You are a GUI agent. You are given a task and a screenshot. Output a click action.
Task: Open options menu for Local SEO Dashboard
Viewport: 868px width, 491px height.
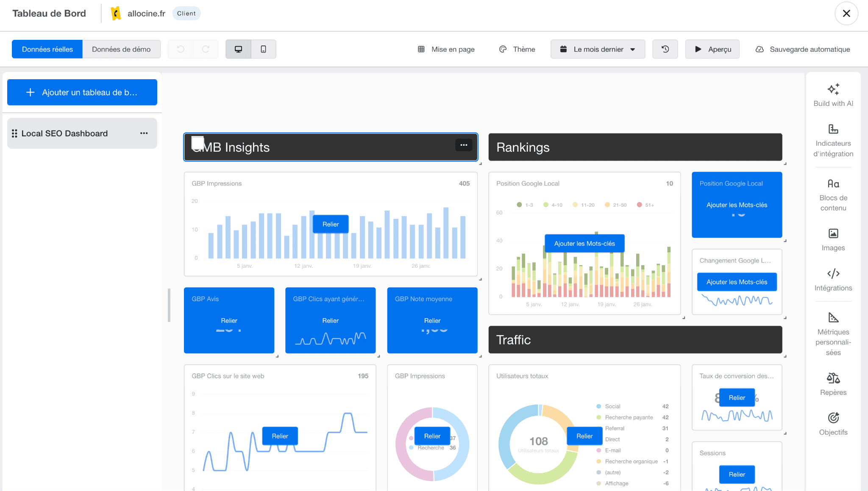click(x=144, y=133)
